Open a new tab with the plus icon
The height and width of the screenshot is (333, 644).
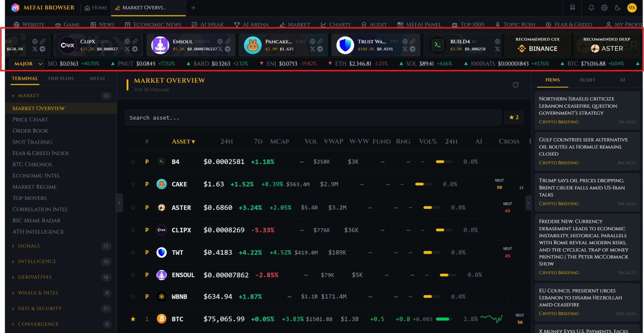point(193,8)
